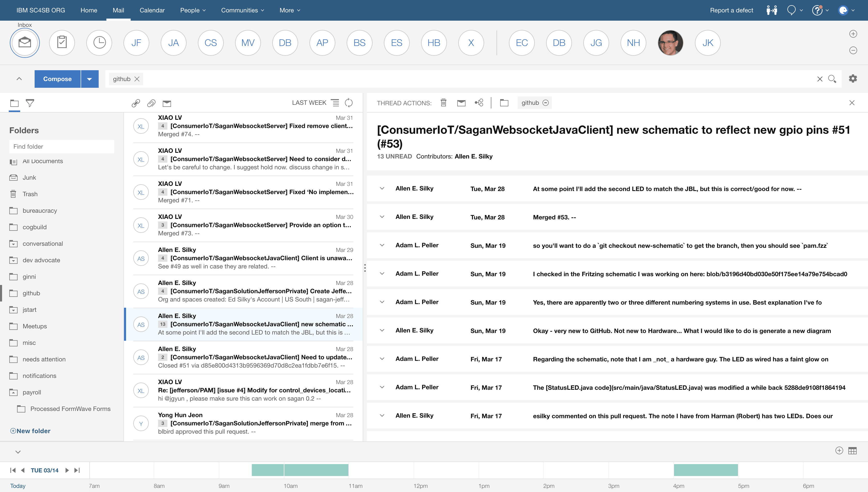This screenshot has height=492, width=868.
Task: Open the meetings people icon in header
Action: pyautogui.click(x=772, y=10)
